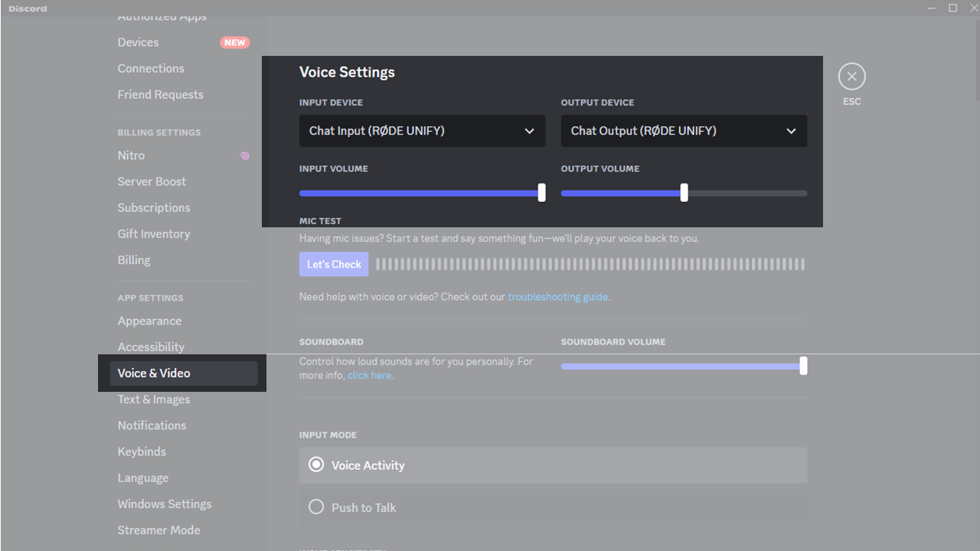This screenshot has width=980, height=551.
Task: Open Billing settings page
Action: coord(134,259)
